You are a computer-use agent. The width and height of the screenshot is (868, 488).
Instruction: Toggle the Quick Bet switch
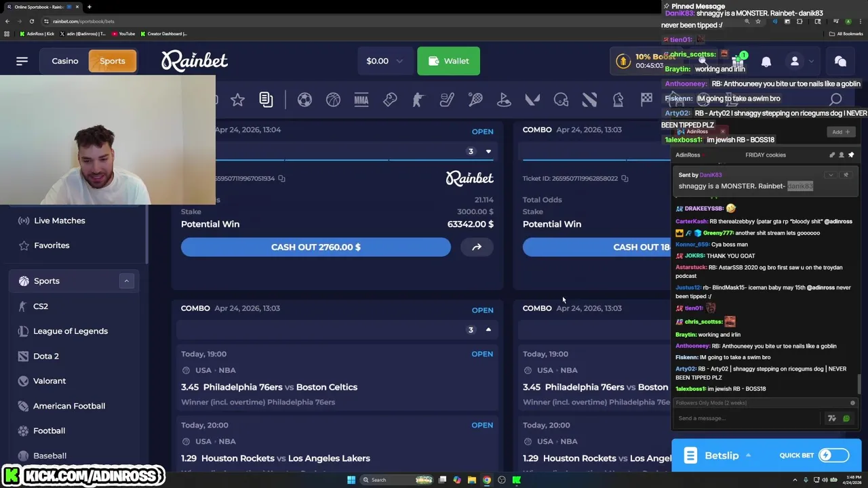833,455
